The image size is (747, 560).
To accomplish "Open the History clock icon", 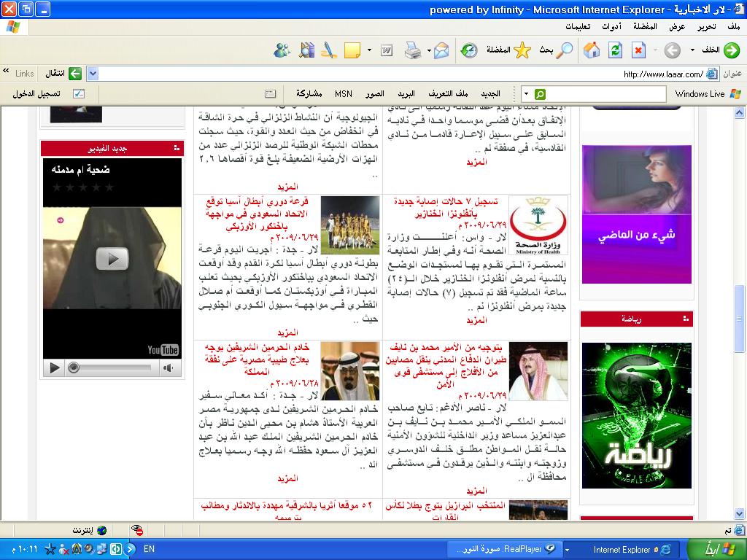I will [x=468, y=50].
